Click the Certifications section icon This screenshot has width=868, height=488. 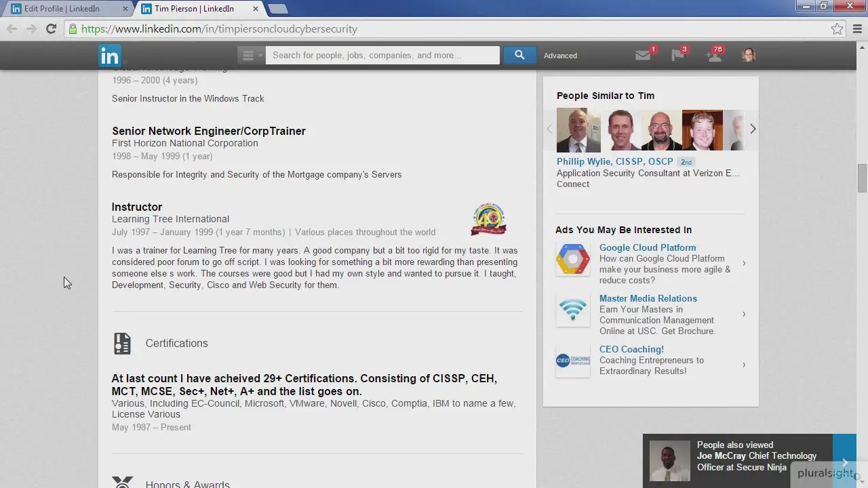pos(122,344)
